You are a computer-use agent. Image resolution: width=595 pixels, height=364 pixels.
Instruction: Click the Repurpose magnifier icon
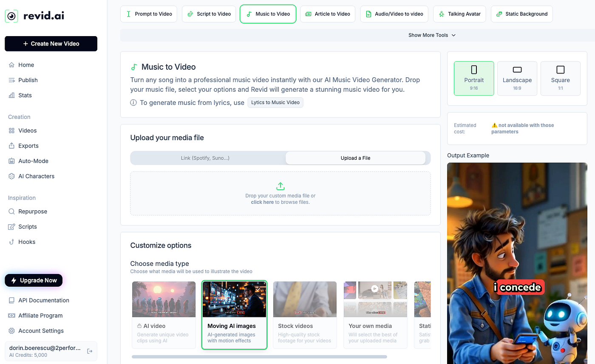[x=11, y=212]
